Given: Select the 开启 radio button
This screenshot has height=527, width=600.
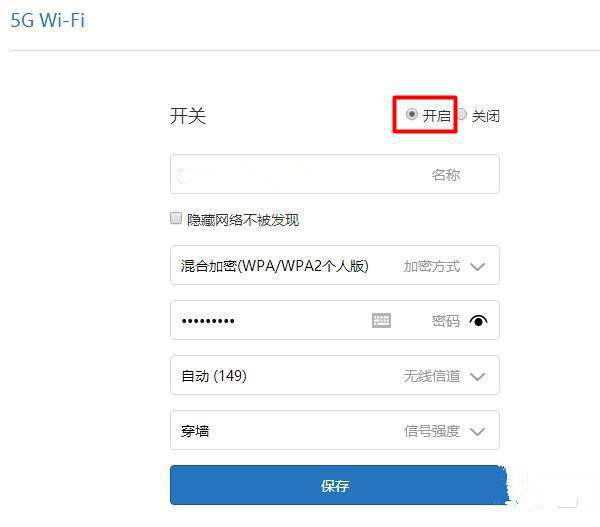Looking at the screenshot, I should pyautogui.click(x=411, y=114).
